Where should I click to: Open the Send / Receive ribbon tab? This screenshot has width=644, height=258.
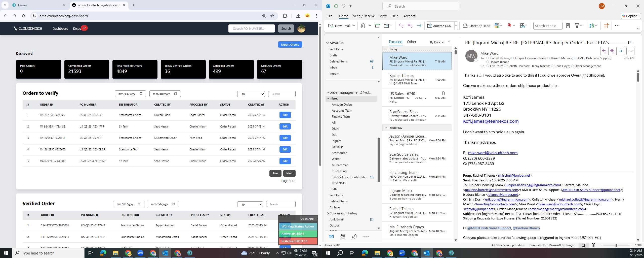coord(364,16)
